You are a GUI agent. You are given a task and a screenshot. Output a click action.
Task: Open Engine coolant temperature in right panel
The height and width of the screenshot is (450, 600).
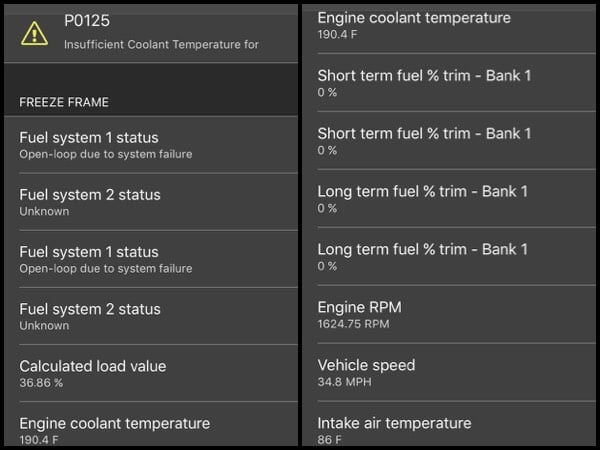(448, 29)
